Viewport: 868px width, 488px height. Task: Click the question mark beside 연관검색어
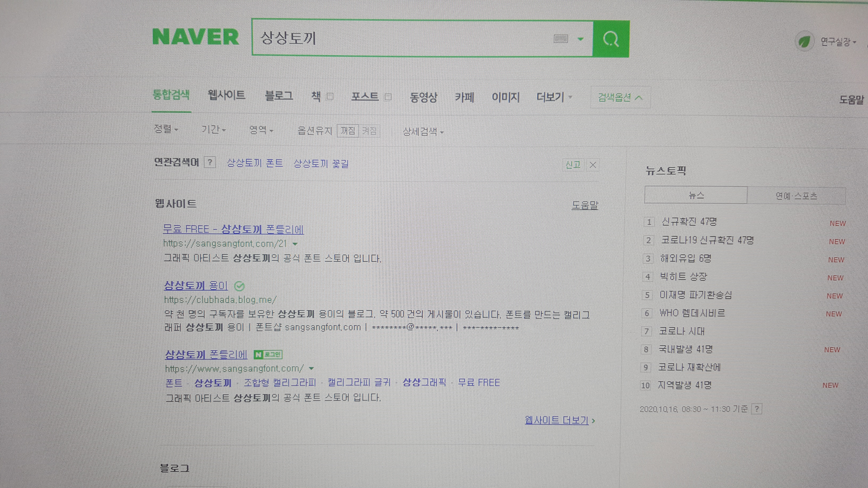click(x=210, y=163)
